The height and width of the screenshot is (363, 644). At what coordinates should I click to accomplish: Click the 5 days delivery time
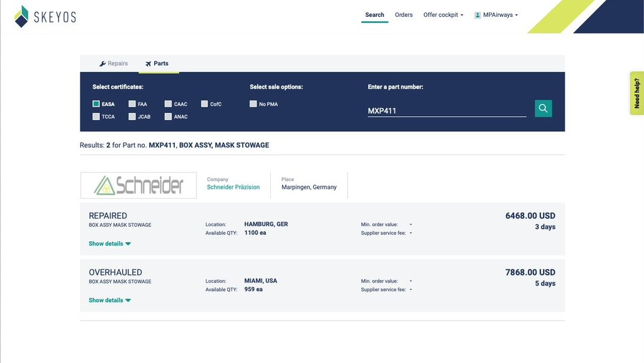click(x=545, y=284)
